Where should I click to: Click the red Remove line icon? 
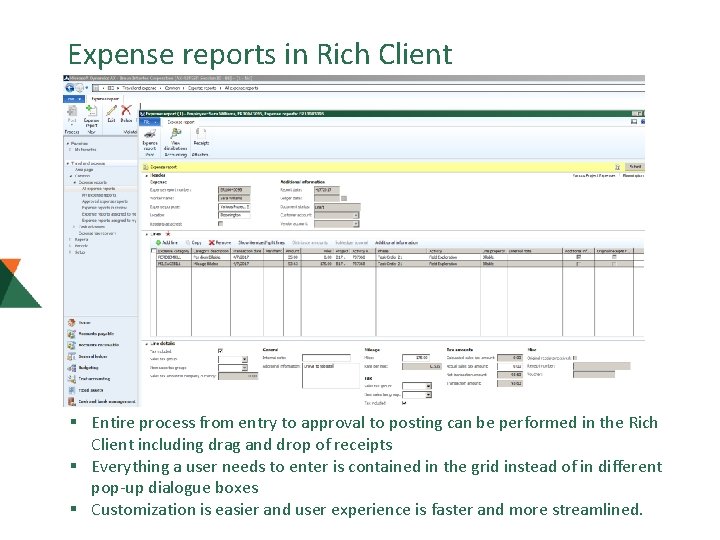[x=212, y=242]
